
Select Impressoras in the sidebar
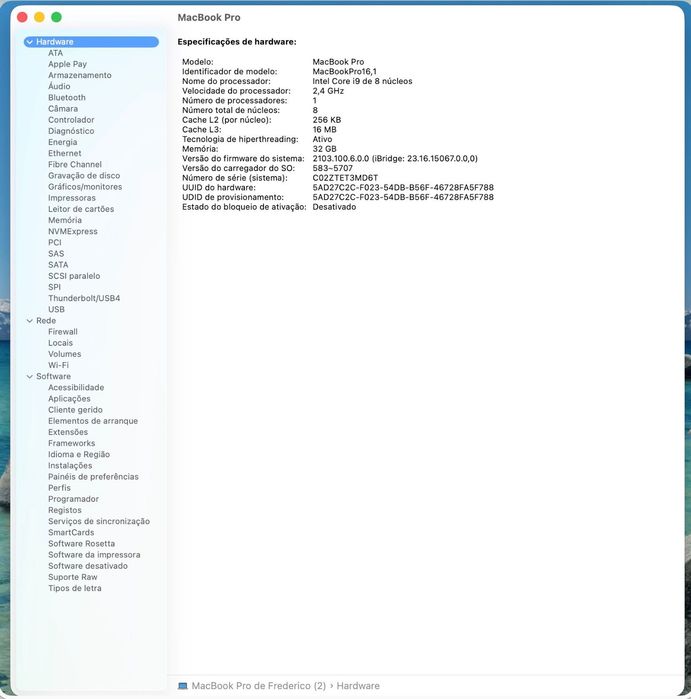72,198
